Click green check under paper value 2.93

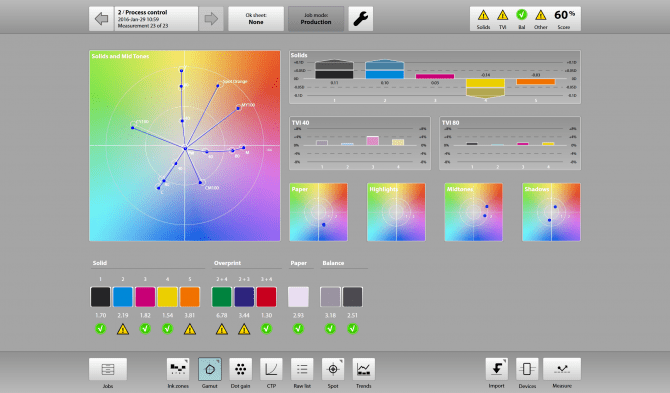(298, 328)
